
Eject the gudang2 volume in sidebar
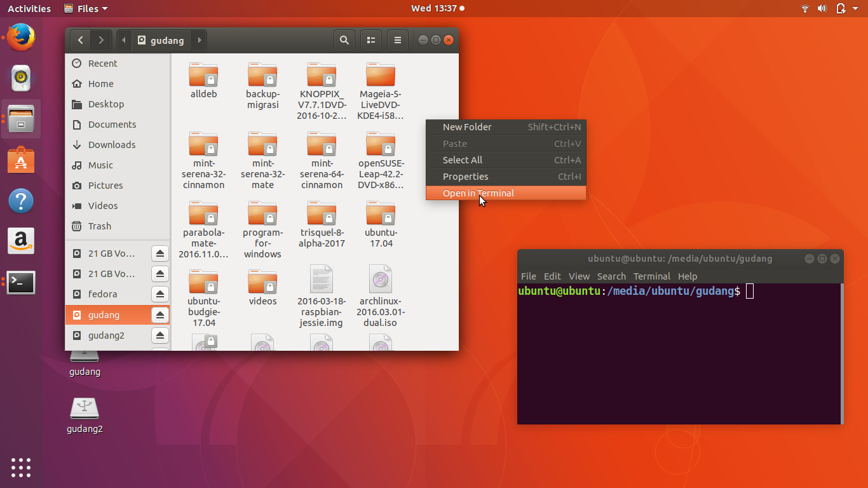click(x=160, y=335)
